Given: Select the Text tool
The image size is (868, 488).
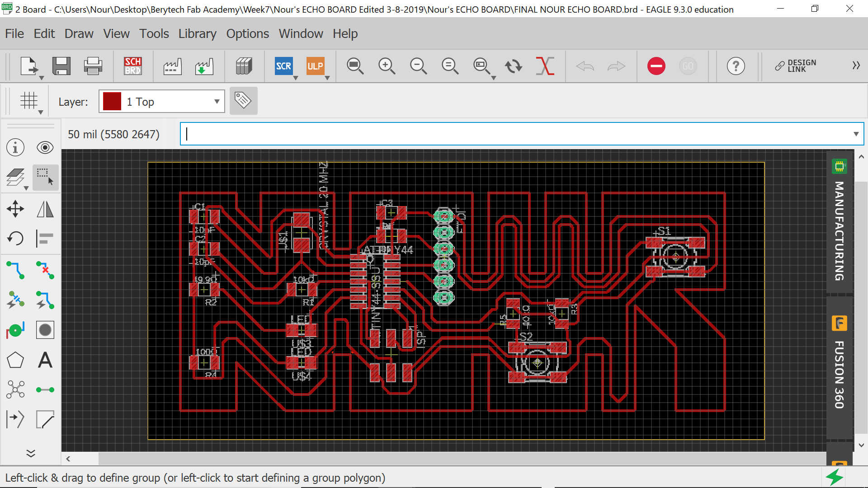Looking at the screenshot, I should pyautogui.click(x=45, y=360).
